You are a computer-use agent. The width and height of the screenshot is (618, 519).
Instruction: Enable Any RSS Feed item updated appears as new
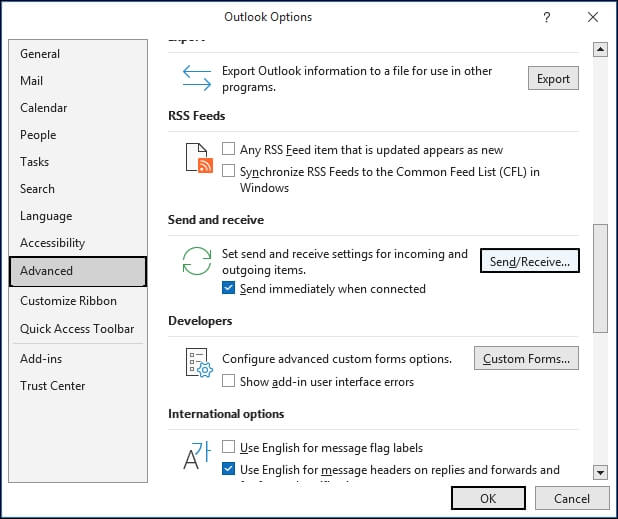229,150
